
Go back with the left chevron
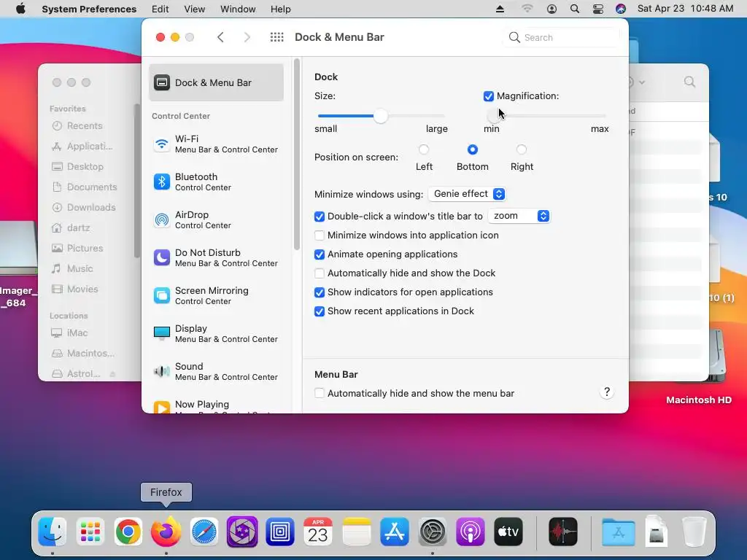click(x=220, y=37)
